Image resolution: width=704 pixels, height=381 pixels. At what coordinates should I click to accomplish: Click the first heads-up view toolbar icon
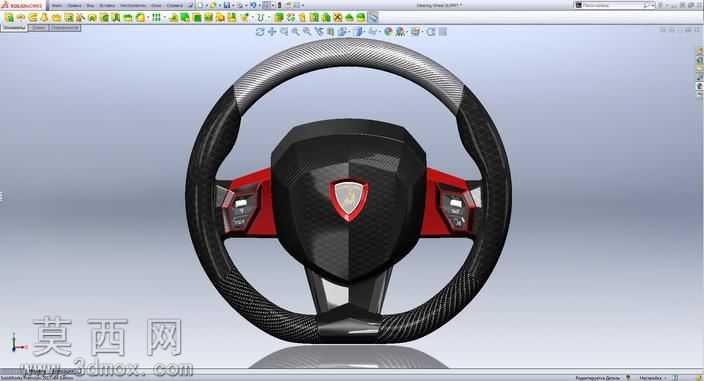tap(260, 31)
